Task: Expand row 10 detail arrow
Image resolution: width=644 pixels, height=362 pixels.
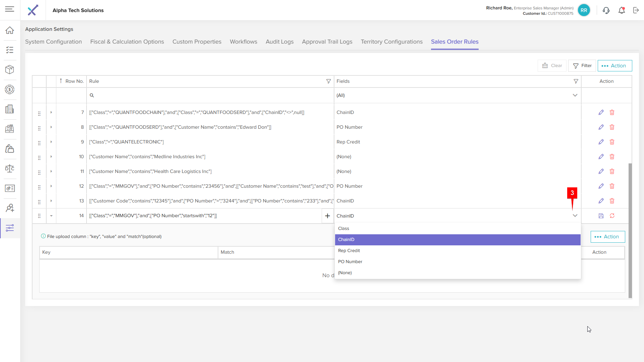Action: pos(51,157)
